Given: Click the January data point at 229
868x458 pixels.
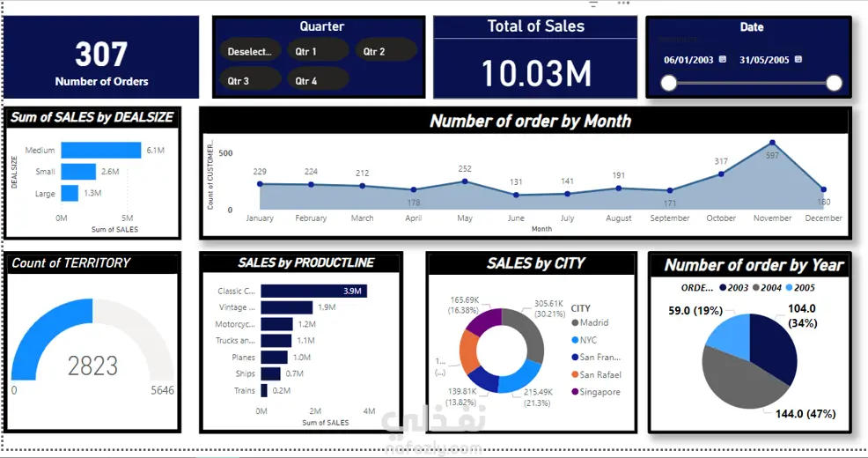Looking at the screenshot, I should point(260,184).
